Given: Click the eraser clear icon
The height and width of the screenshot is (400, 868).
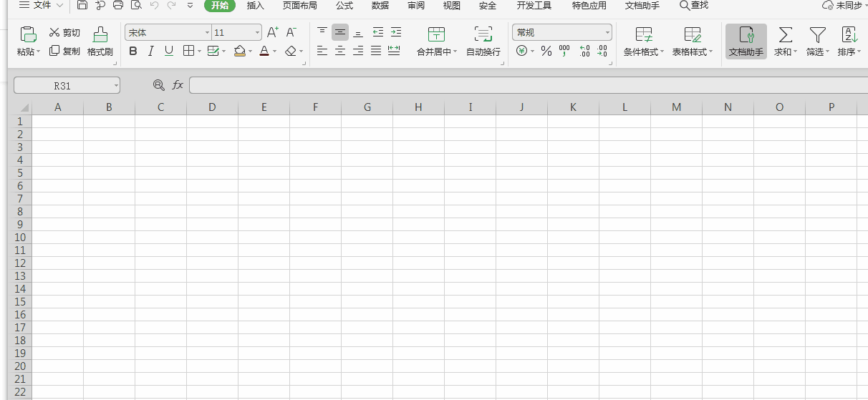Looking at the screenshot, I should pos(290,51).
